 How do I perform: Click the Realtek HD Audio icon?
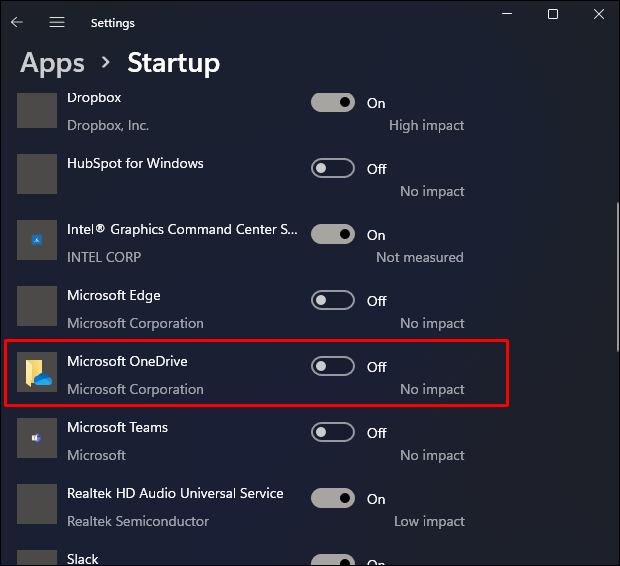click(38, 504)
